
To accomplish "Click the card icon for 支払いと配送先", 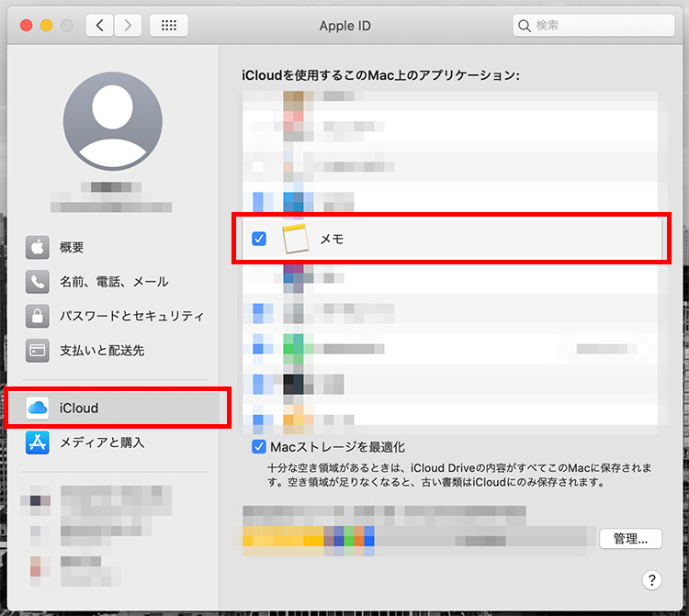I will (x=38, y=351).
